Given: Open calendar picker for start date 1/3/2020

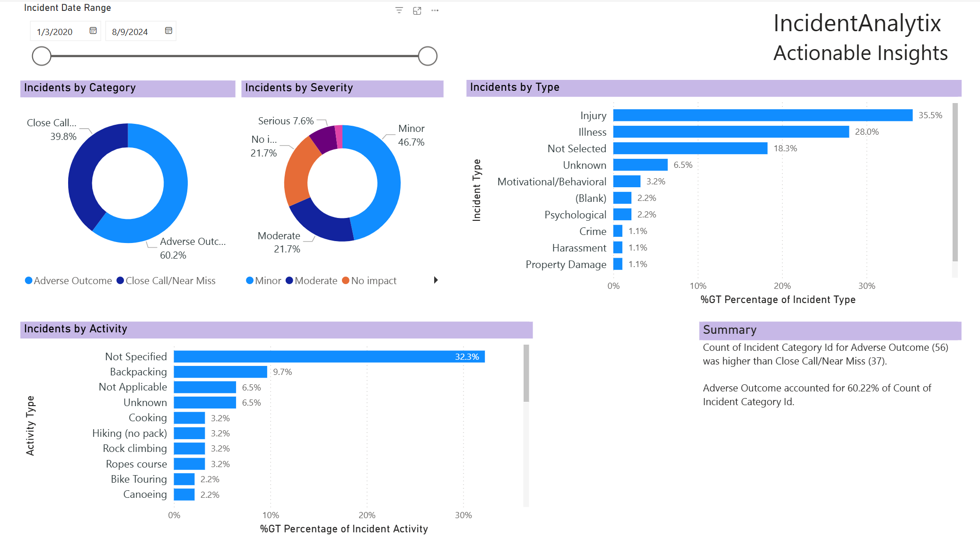Looking at the screenshot, I should [93, 31].
